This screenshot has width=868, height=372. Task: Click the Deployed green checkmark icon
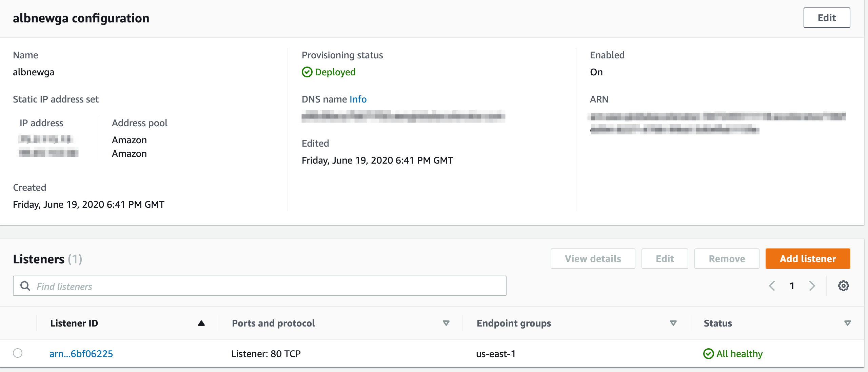307,72
